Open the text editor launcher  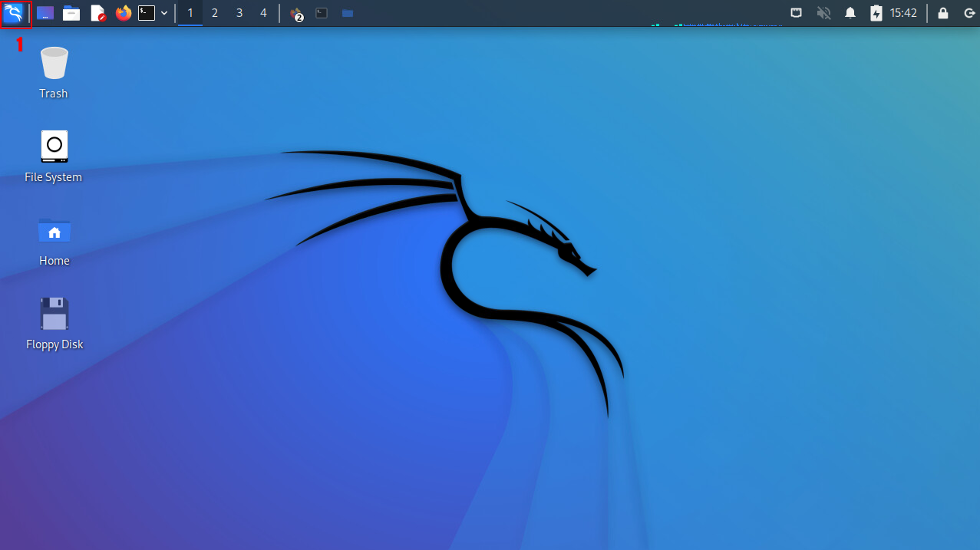click(97, 13)
